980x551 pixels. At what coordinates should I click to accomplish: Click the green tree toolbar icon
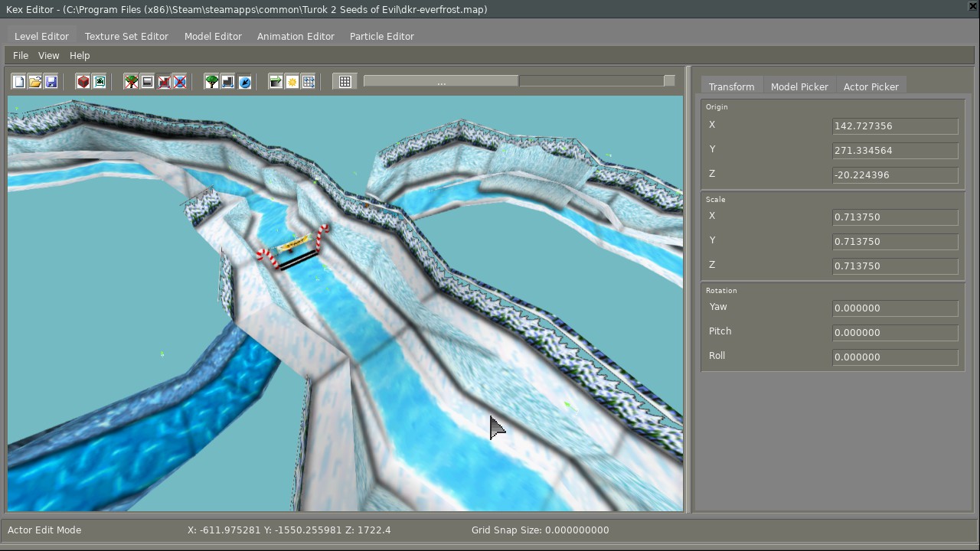pyautogui.click(x=212, y=82)
